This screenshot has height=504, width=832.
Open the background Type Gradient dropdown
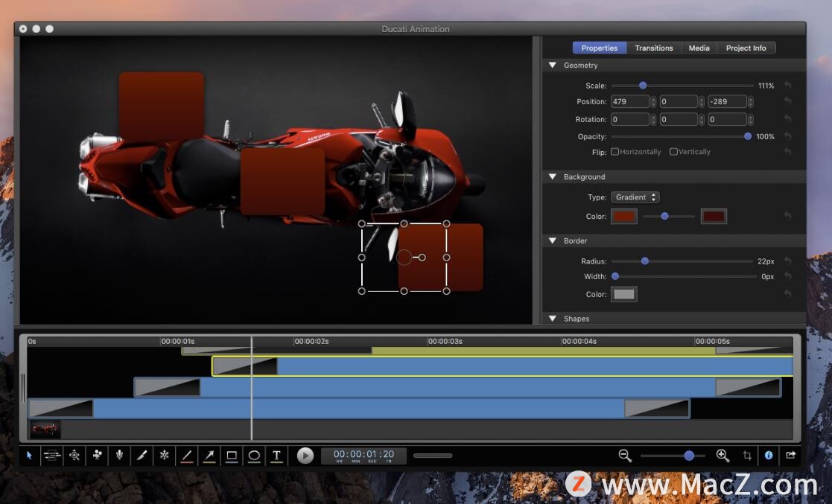pos(635,197)
